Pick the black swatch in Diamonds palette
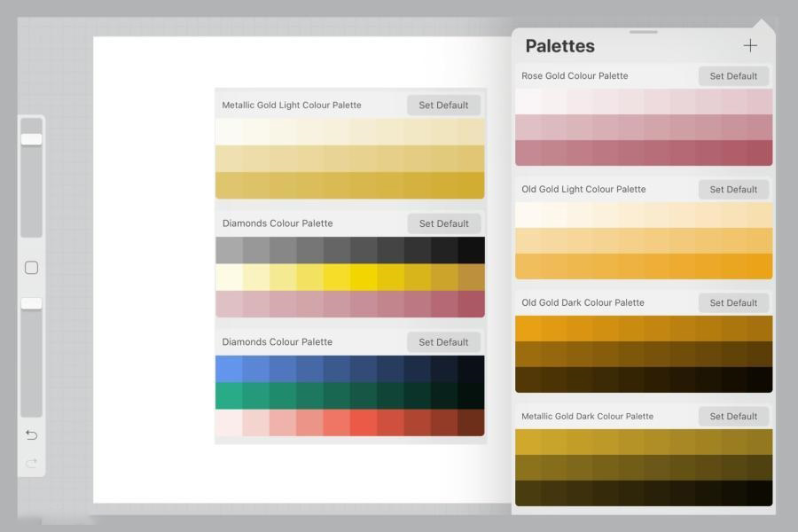This screenshot has height=532, width=798. click(x=471, y=250)
